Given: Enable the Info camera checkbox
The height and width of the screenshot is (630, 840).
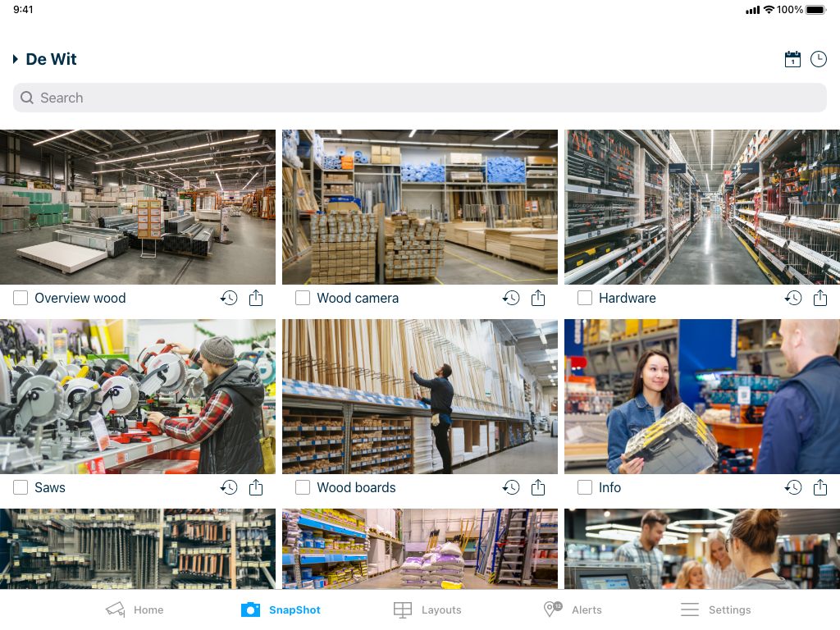Looking at the screenshot, I should point(584,487).
